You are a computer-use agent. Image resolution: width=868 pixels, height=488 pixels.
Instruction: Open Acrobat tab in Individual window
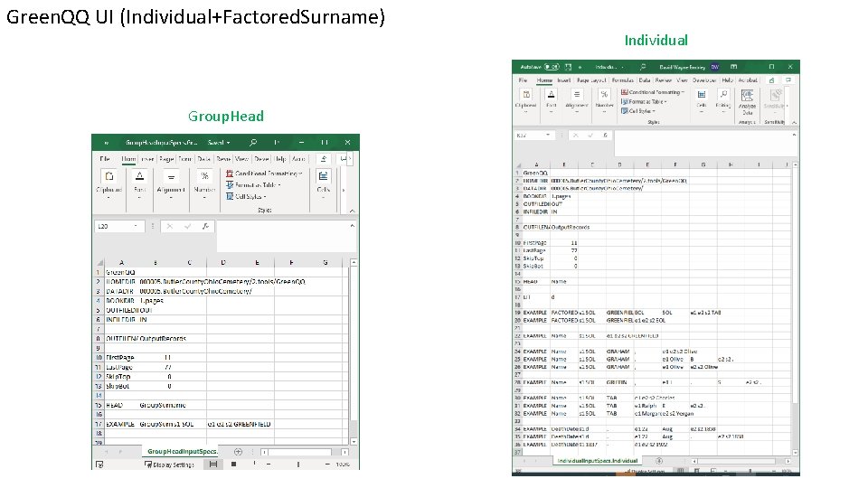(x=748, y=80)
